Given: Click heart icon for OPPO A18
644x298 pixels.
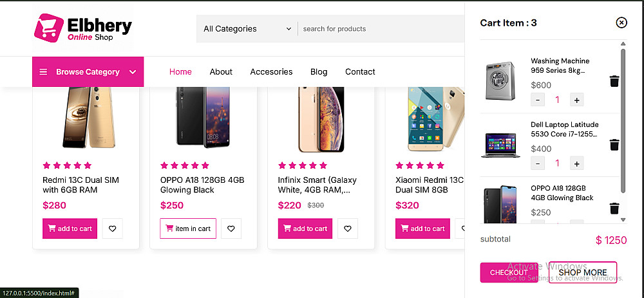Looking at the screenshot, I should coord(231,228).
